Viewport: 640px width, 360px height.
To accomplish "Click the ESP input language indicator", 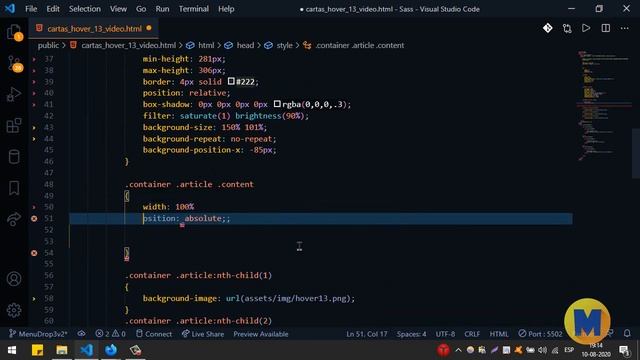I will coord(569,350).
